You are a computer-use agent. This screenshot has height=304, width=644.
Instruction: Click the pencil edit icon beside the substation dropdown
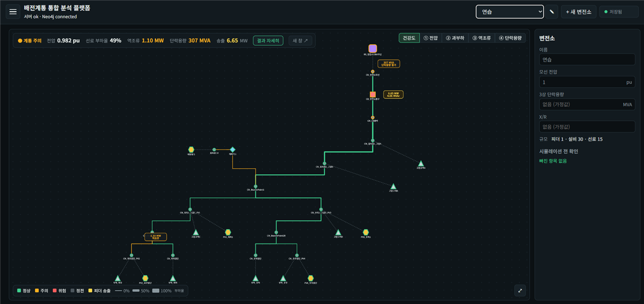pos(552,12)
